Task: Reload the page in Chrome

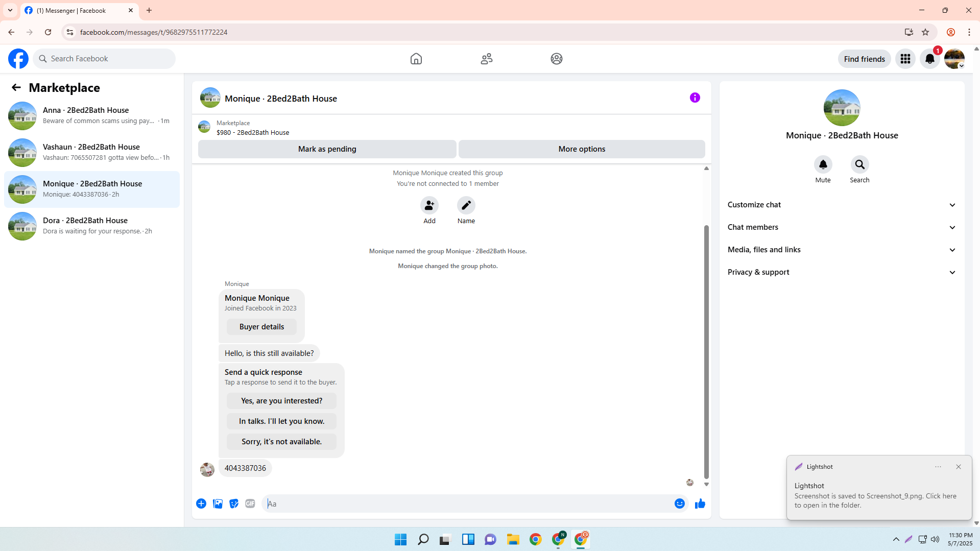Action: (48, 32)
